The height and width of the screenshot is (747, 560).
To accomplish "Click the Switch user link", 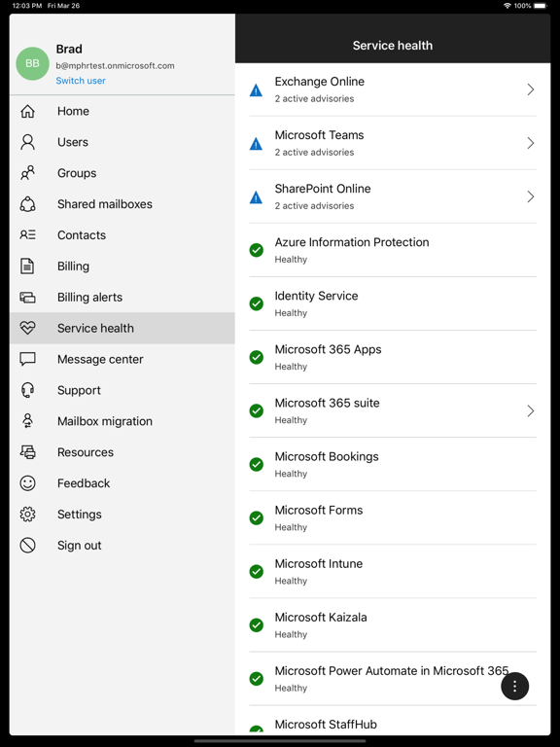I will pyautogui.click(x=81, y=81).
